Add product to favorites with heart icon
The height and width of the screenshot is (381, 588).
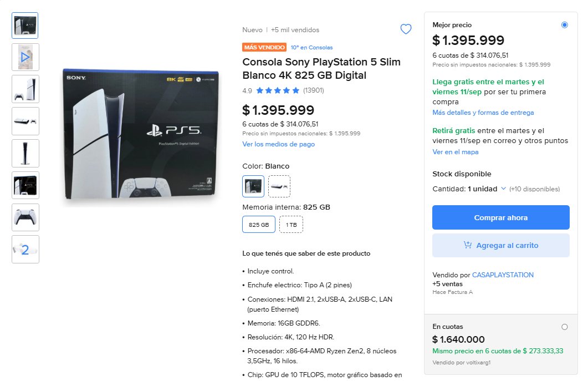tap(406, 29)
